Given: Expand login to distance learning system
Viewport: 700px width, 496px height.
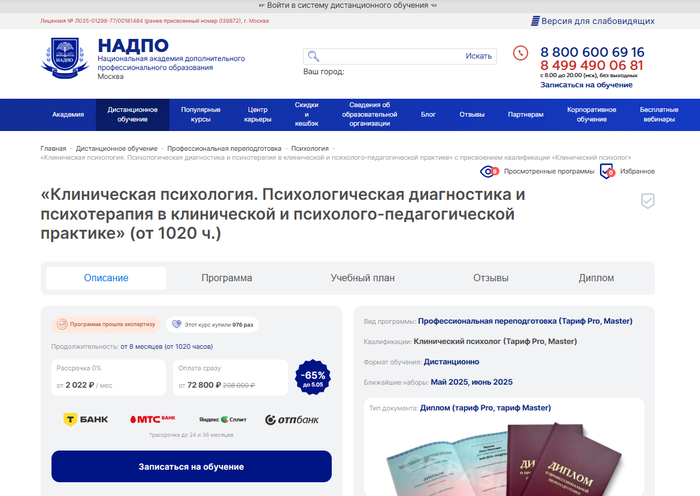Looking at the screenshot, I should pyautogui.click(x=348, y=5).
